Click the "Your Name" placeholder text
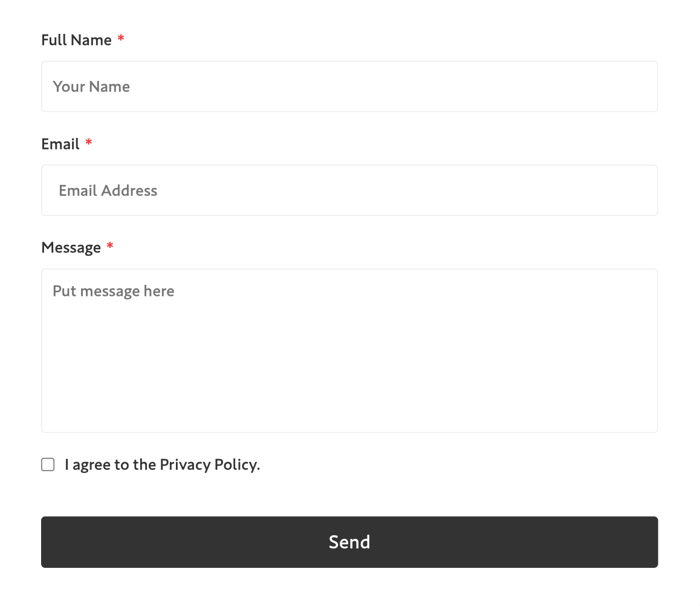700x606 pixels. click(x=91, y=87)
